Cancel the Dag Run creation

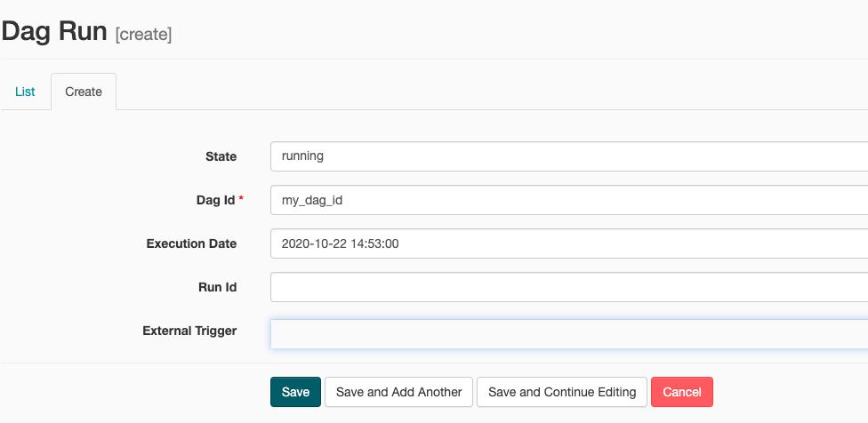682,392
